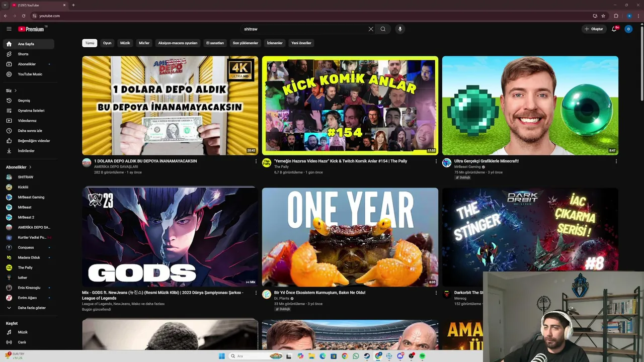This screenshot has width=644, height=362.
Task: Select the Mix'ler filter chip
Action: coord(144,43)
